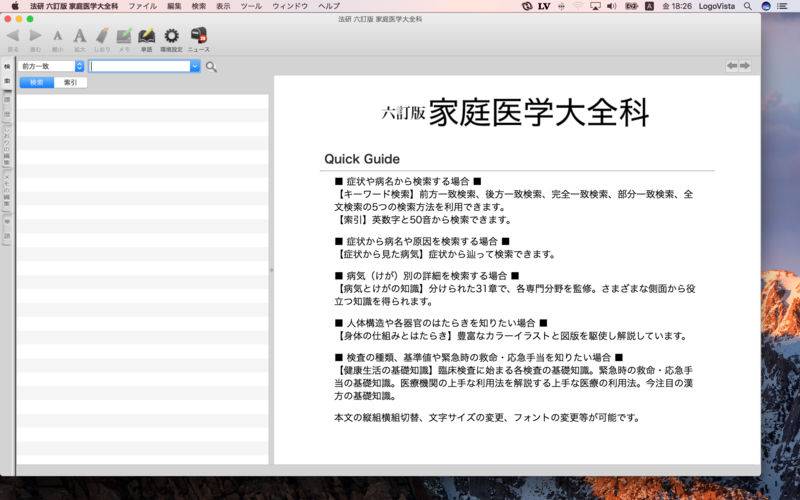This screenshot has height=500, width=800.
Task: Click the magnifier search icon beside search field
Action: coord(211,67)
